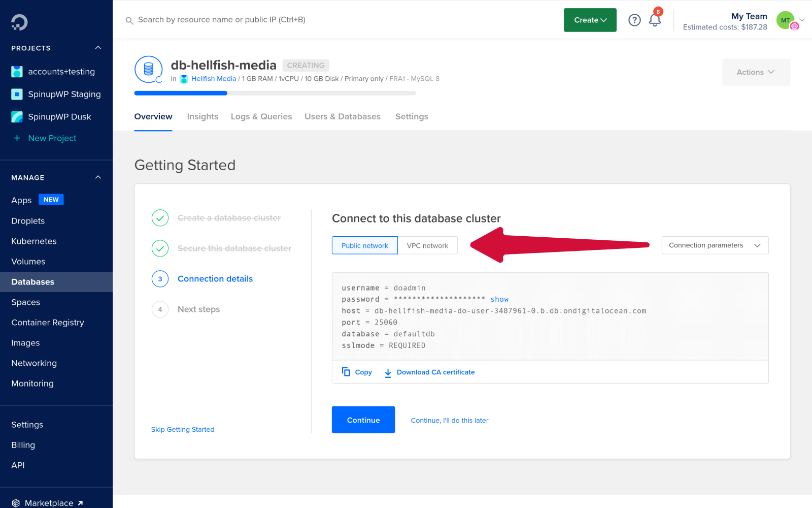Click the Skip Getting Started link
The height and width of the screenshot is (508, 812).
[x=183, y=429]
